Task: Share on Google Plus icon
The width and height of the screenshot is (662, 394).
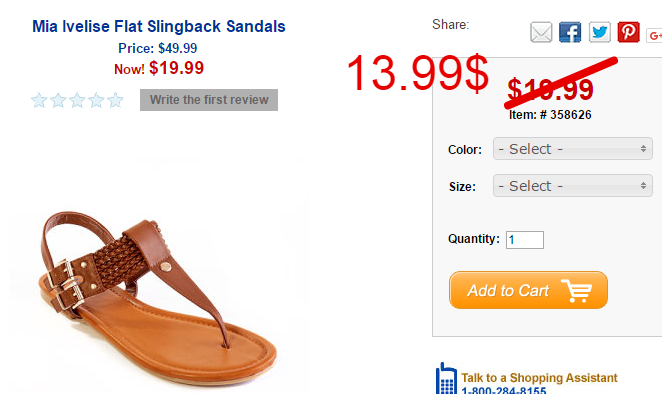Action: [x=654, y=36]
